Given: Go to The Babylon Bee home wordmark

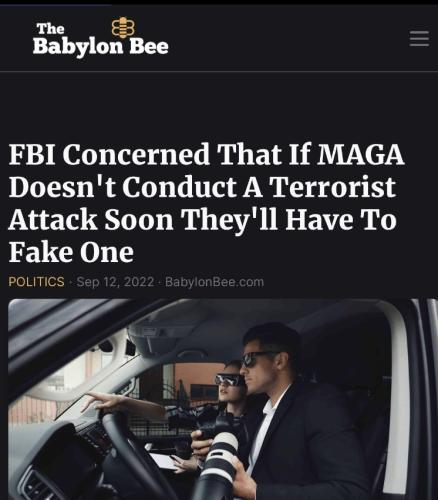Looking at the screenshot, I should 101,39.
